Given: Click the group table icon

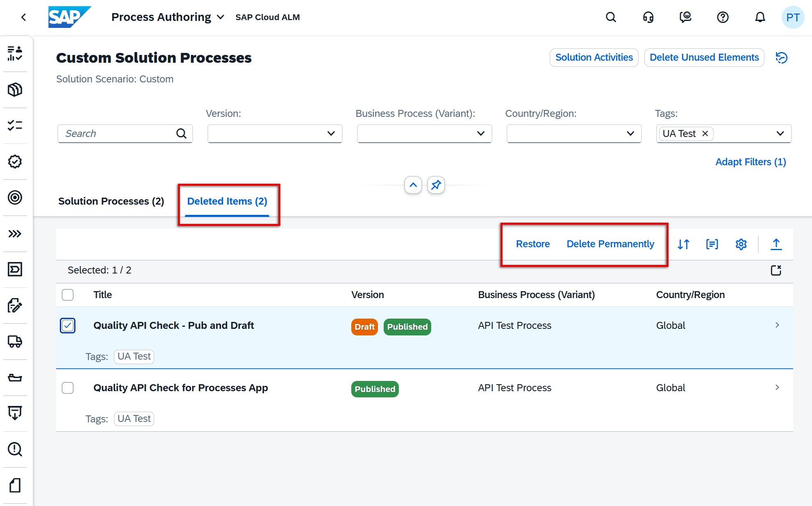Looking at the screenshot, I should pyautogui.click(x=712, y=244).
